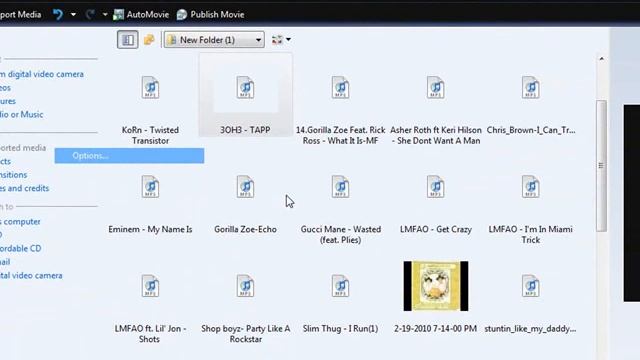This screenshot has width=640, height=360.
Task: Open the import Audio or Music link
Action: point(22,115)
